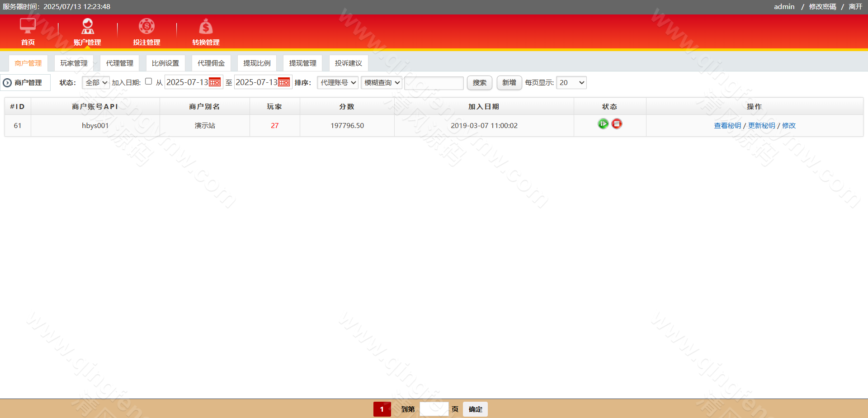
Task: Click the page number jump input field
Action: (x=434, y=409)
